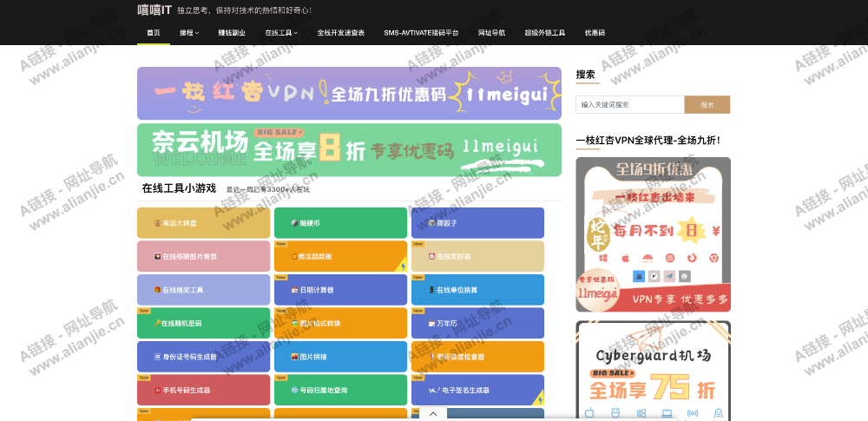The height and width of the screenshot is (421, 868).
Task: Open the 身份证号码生成器 tool card
Action: pos(204,357)
